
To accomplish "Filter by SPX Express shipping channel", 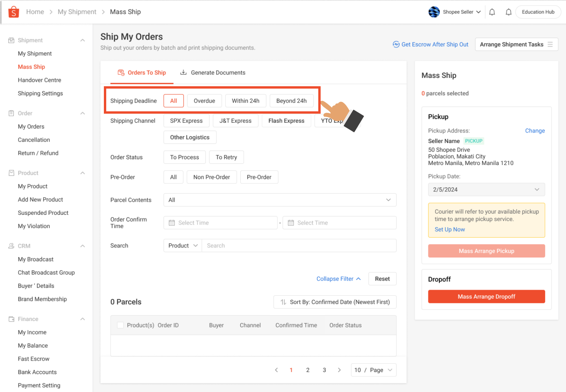I will click(186, 121).
